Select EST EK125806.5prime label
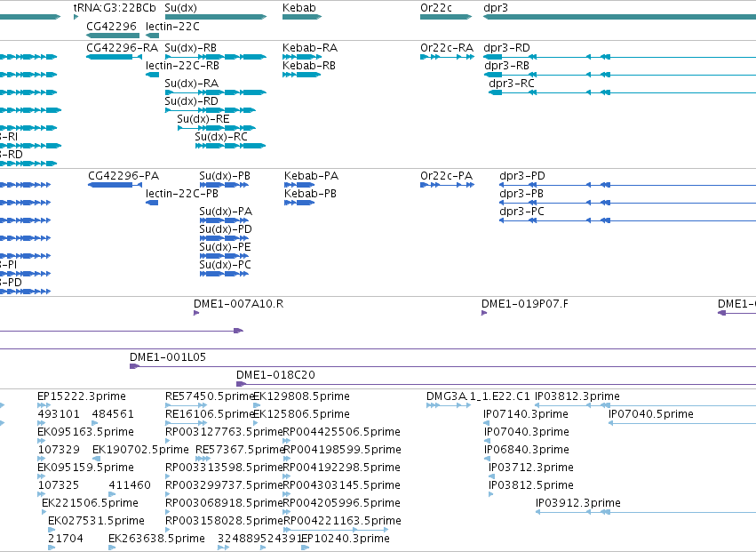 point(302,414)
